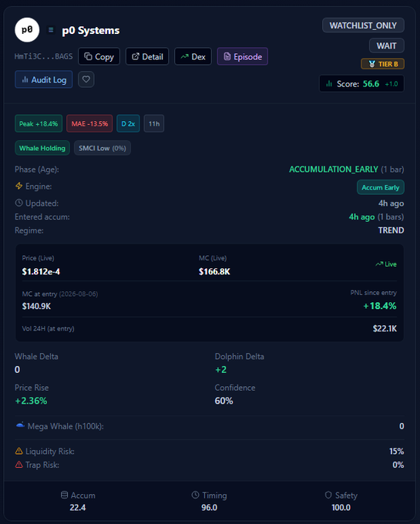The width and height of the screenshot is (420, 524).
Task: Click the Timing score 96.0
Action: coord(209,508)
